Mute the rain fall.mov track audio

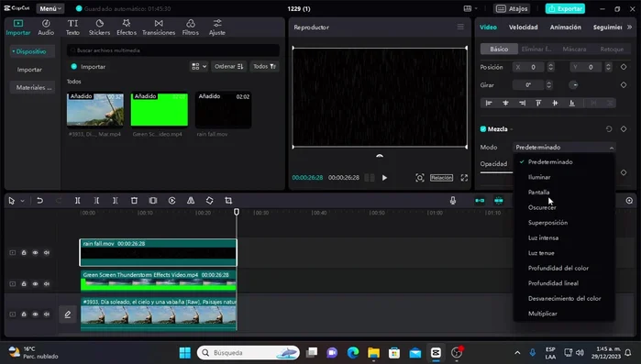point(47,253)
